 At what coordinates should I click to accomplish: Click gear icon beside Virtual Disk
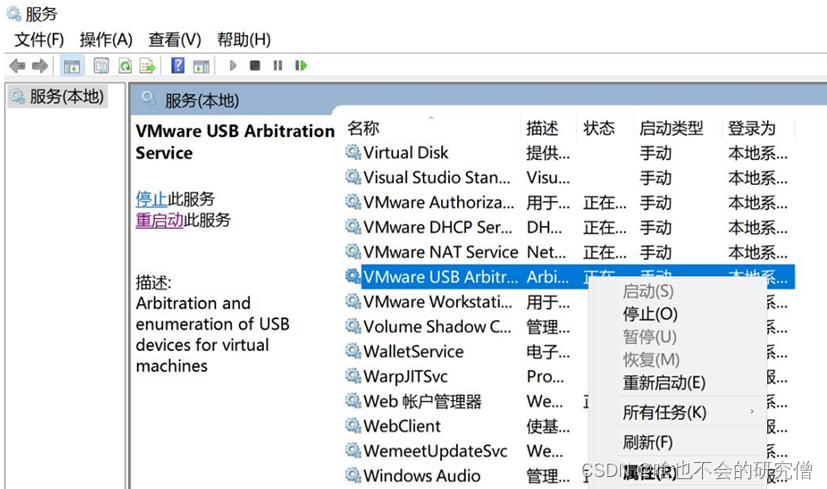coord(353,152)
